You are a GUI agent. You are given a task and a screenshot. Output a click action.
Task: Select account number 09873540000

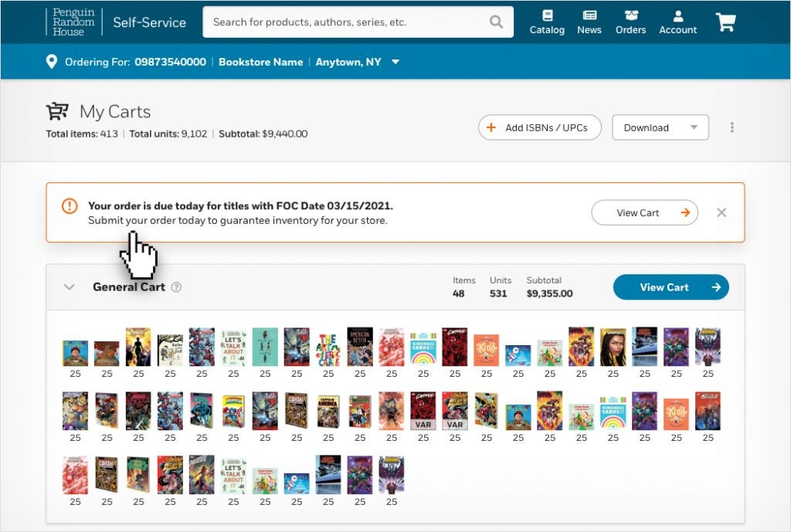click(171, 62)
